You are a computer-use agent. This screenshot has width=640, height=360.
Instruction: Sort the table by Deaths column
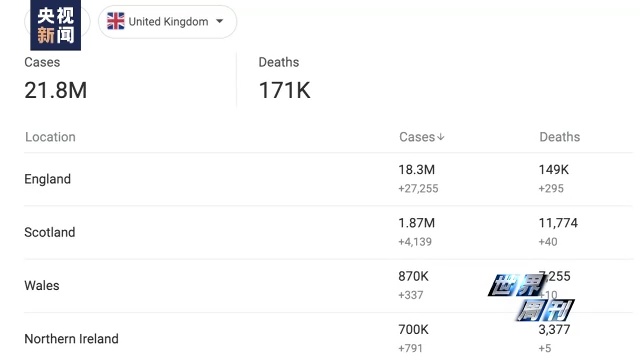(560, 137)
